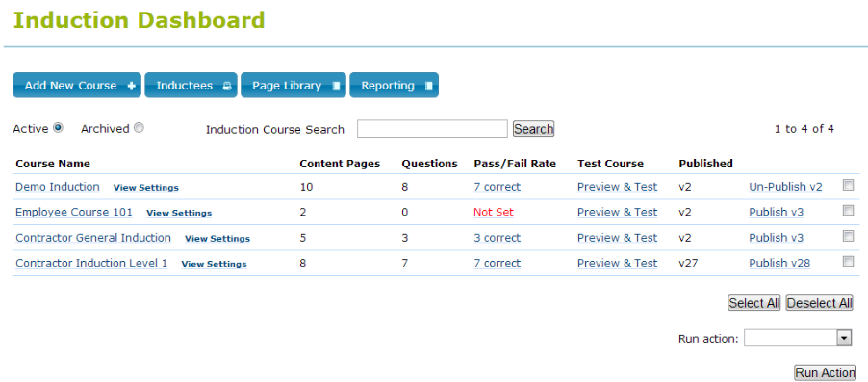Click Publish v3 for Contractor General Induction
The image size is (868, 382).
(777, 238)
